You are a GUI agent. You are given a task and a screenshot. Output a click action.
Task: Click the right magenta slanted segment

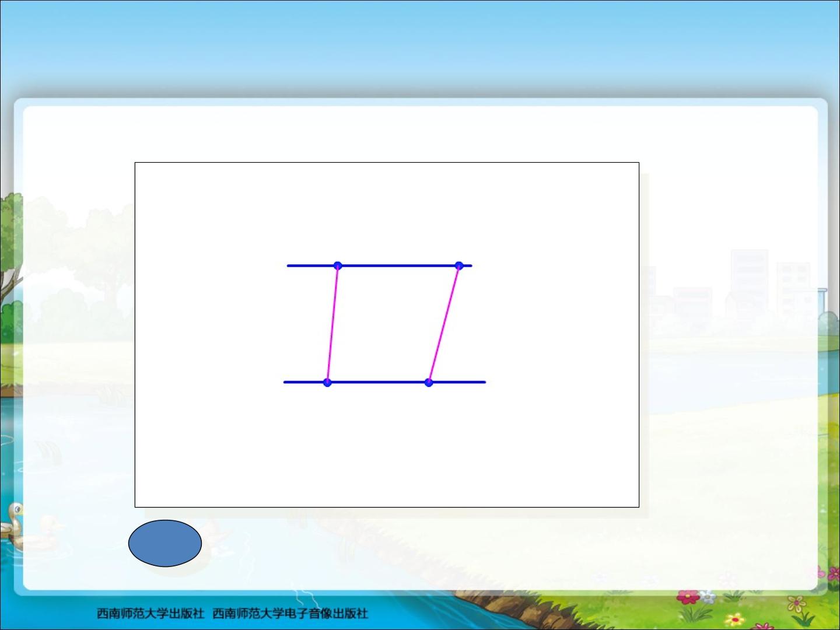click(444, 324)
